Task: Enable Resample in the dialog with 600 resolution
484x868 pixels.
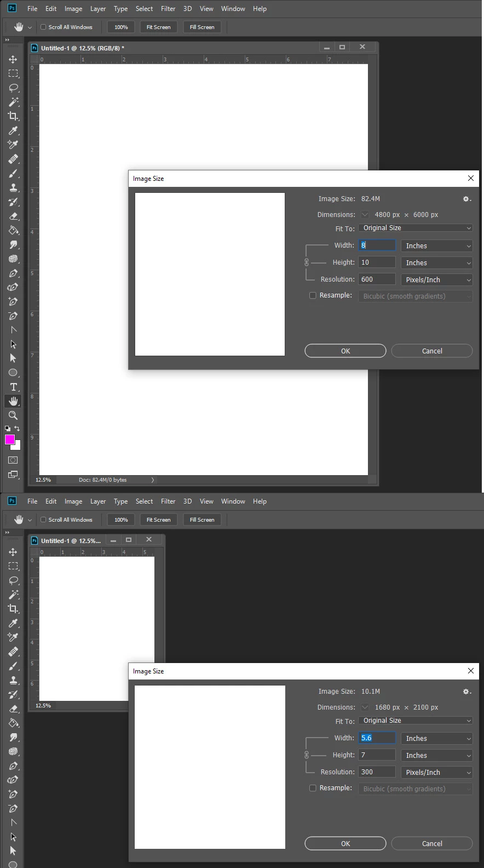Action: [x=313, y=295]
